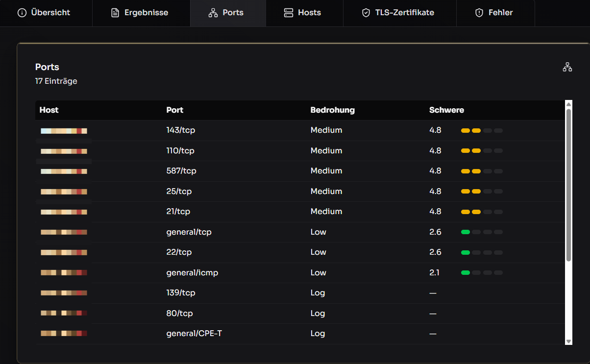Click the blurred host in general/icmp row
590x364 pixels.
(x=64, y=272)
